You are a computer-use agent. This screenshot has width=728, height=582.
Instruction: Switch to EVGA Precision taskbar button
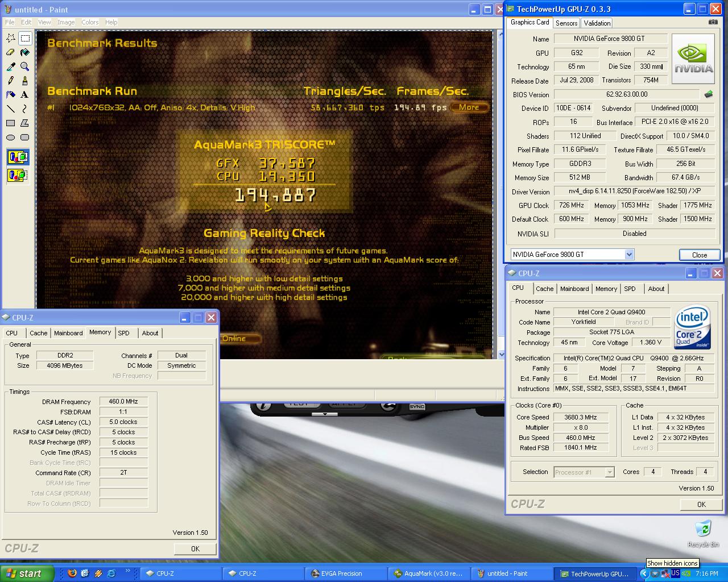click(347, 573)
